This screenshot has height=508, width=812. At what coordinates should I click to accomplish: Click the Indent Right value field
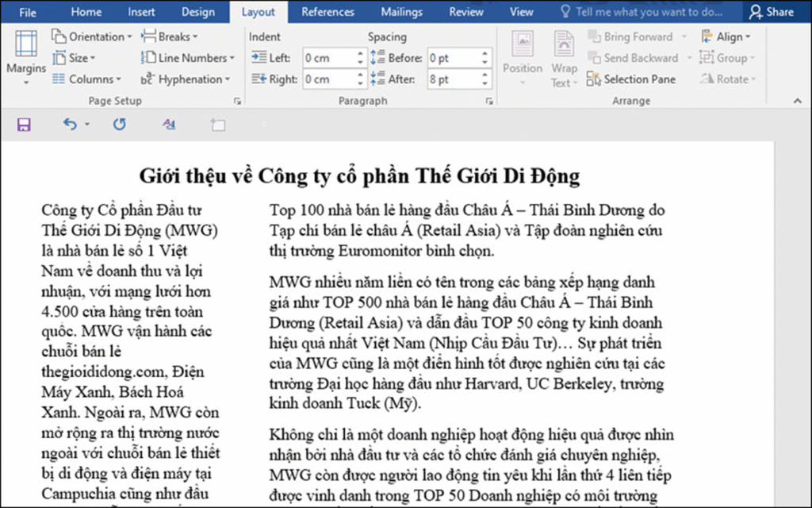pos(329,79)
